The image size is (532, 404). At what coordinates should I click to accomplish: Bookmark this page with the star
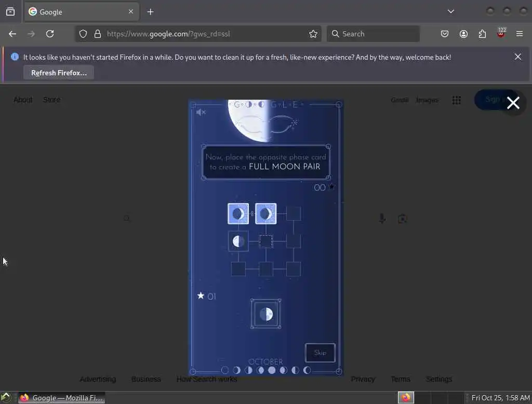(313, 34)
